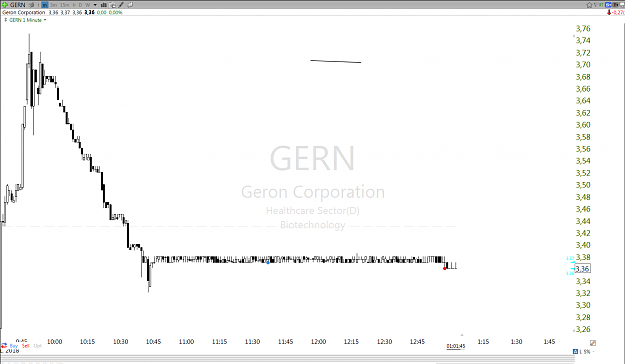The width and height of the screenshot is (625, 364).
Task: Click the 3,70 price axis label
Action: (x=583, y=65)
